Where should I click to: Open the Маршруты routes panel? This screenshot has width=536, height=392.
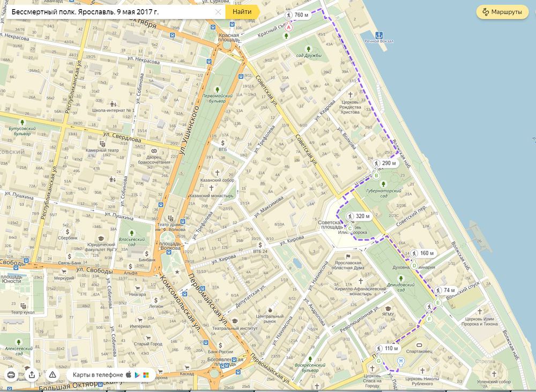(x=503, y=12)
